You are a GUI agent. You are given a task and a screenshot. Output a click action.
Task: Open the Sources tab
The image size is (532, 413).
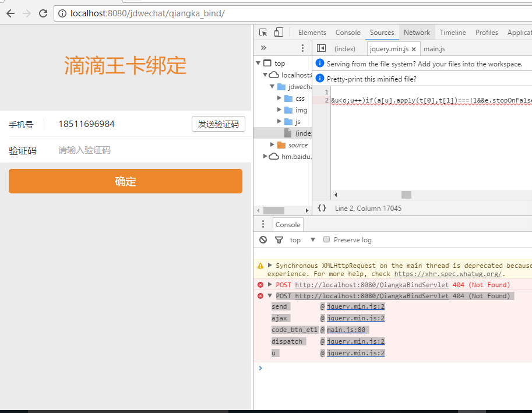coord(382,32)
